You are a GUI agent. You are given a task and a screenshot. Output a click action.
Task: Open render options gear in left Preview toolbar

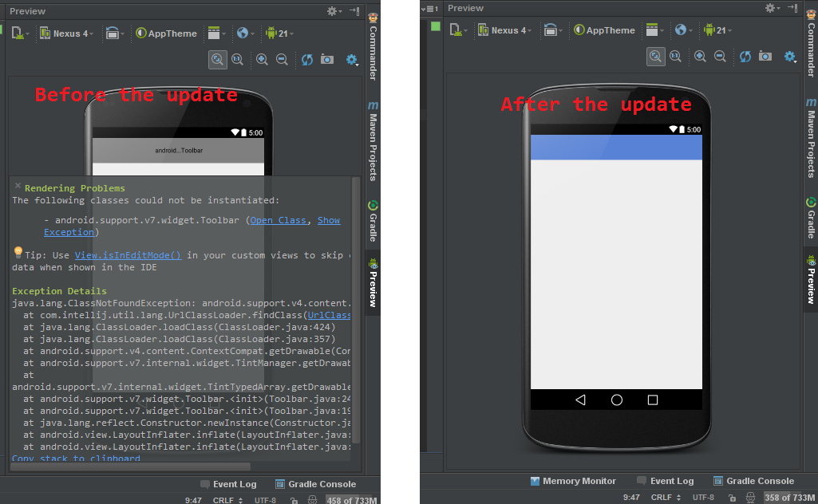click(352, 60)
